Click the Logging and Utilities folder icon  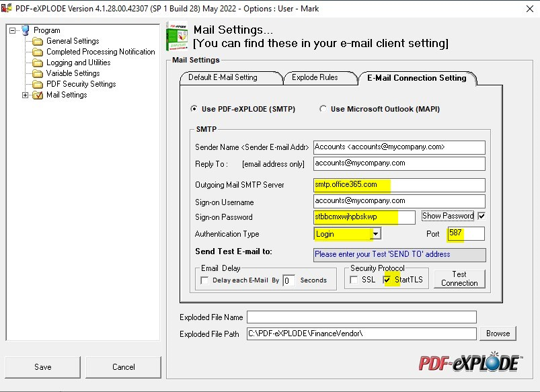click(38, 63)
